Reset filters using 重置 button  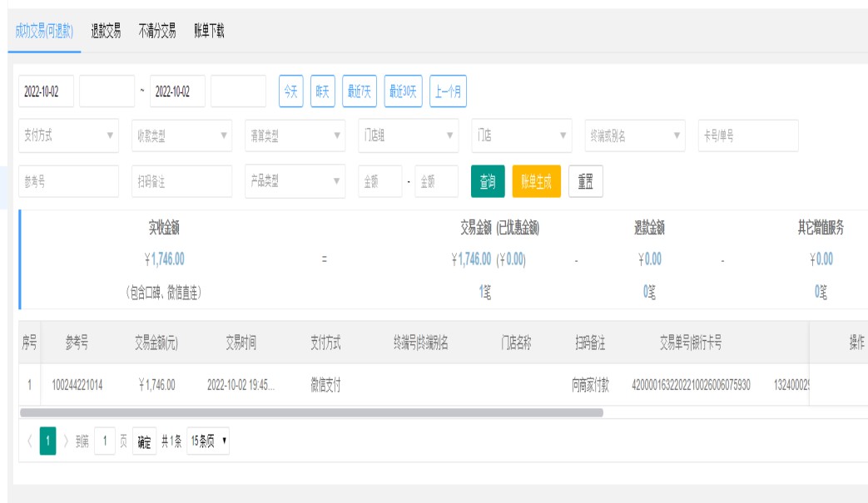586,182
